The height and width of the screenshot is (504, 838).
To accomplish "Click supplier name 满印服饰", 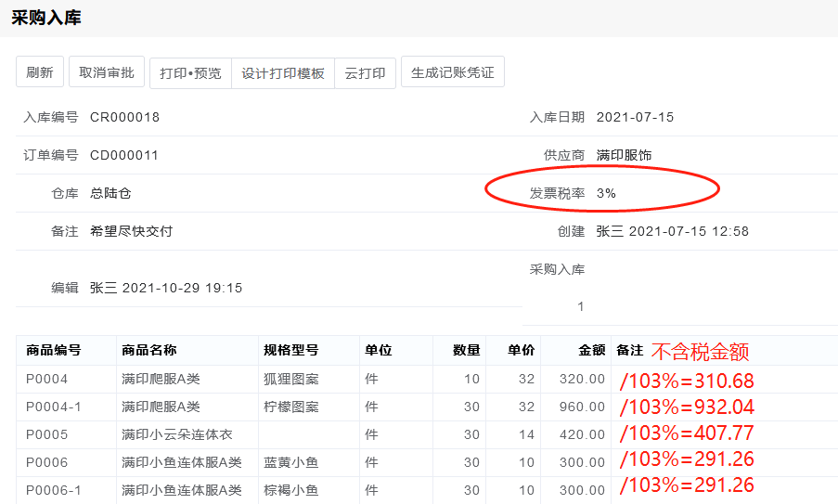I will point(624,155).
